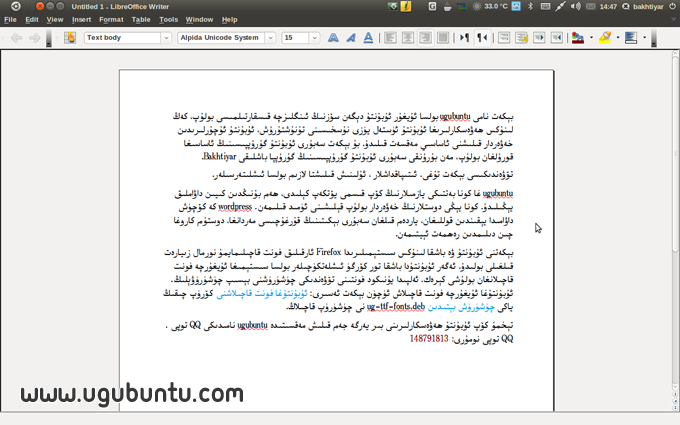Apply bold formatting
The image size is (680, 425).
tap(333, 38)
